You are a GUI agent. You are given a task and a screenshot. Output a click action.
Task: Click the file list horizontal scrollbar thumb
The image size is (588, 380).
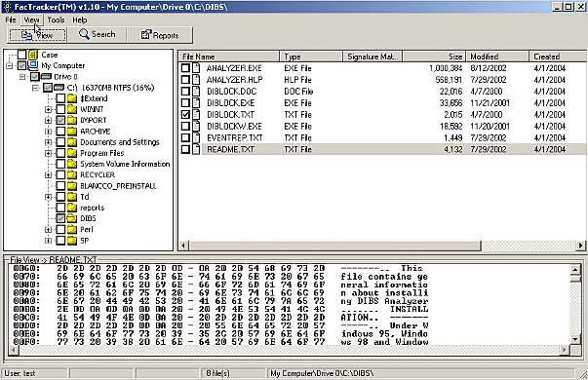pyautogui.click(x=334, y=246)
